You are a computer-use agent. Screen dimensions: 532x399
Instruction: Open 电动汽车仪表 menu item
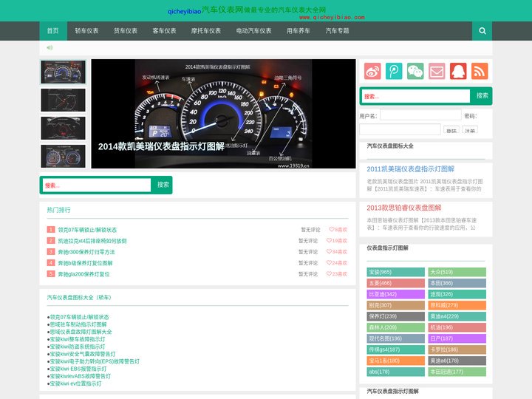coord(253,31)
